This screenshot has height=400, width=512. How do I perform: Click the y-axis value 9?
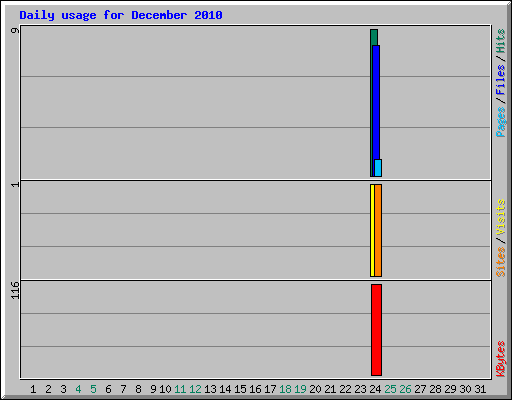(x=15, y=30)
